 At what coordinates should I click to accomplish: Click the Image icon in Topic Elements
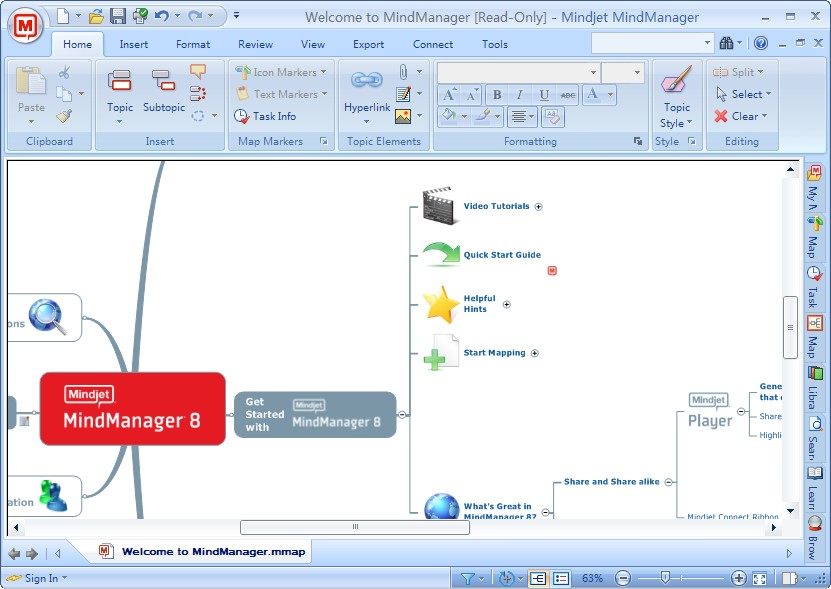403,116
